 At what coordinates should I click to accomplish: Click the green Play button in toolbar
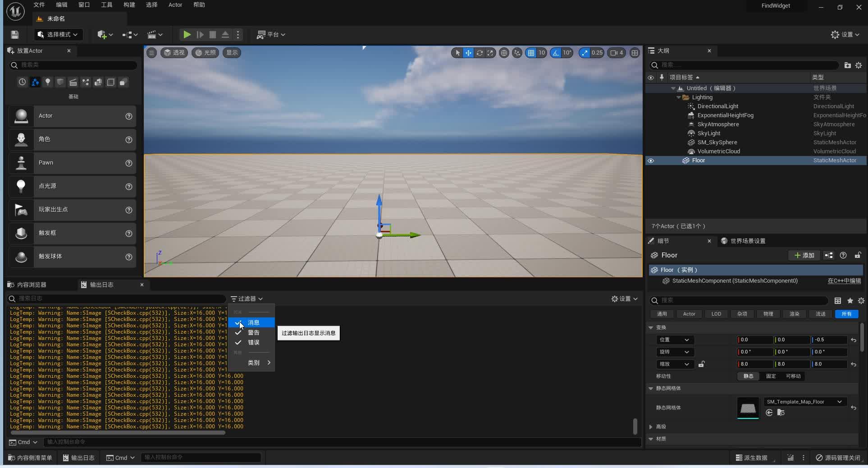click(x=187, y=35)
